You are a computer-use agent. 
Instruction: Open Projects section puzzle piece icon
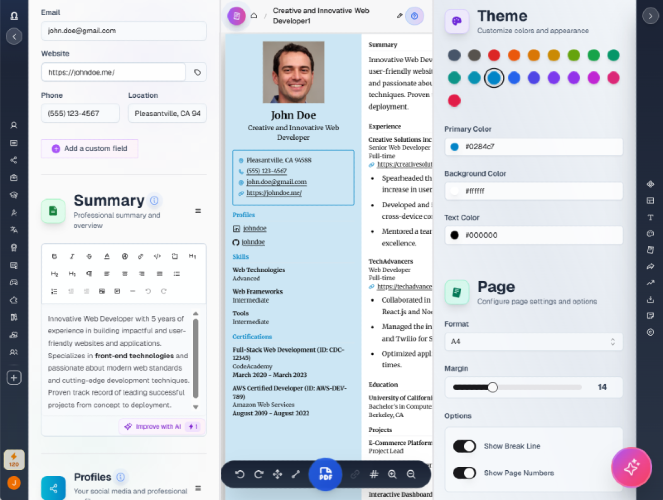tap(14, 300)
